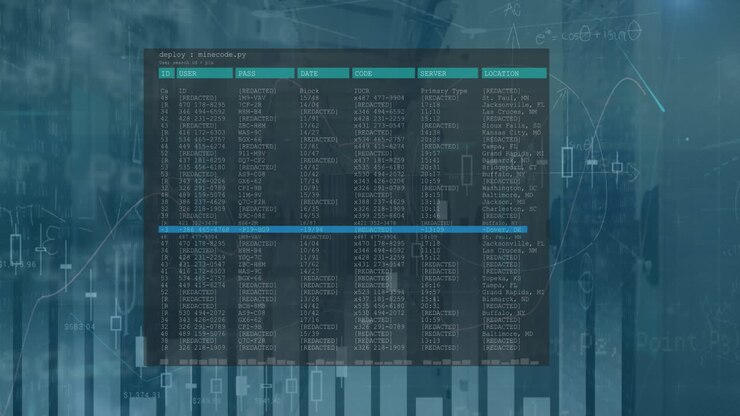Image resolution: width=740 pixels, height=416 pixels.
Task: Select the highlighted 'Dover, DE' location cell
Action: coord(503,230)
